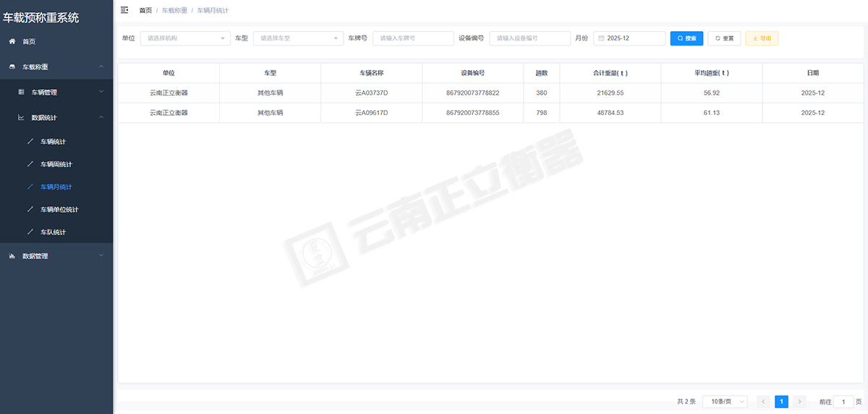Click the truck icon beside 车载称重
The image size is (868, 414).
pos(12,67)
